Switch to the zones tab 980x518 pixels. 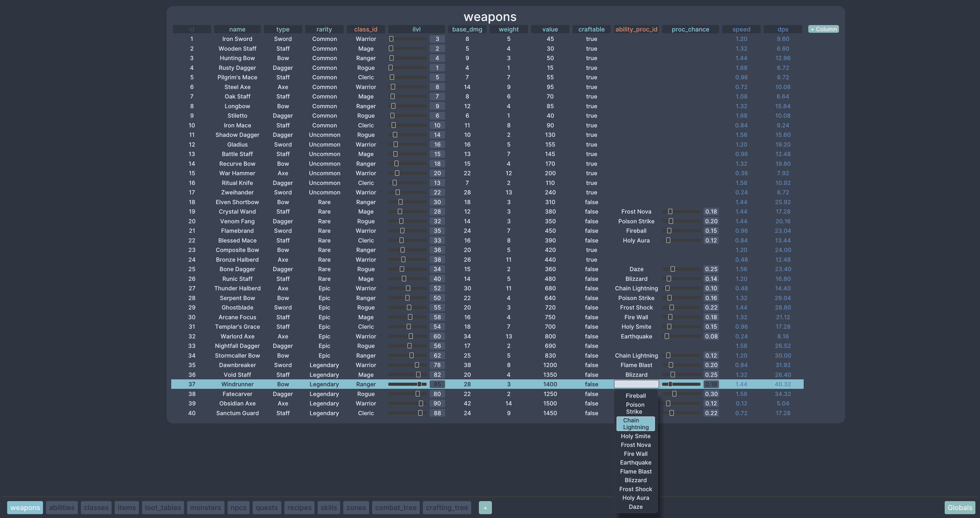[x=356, y=507]
